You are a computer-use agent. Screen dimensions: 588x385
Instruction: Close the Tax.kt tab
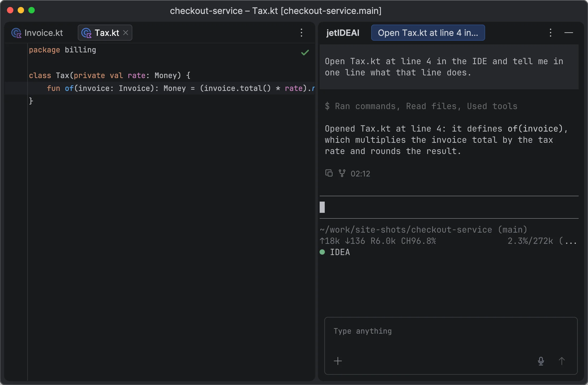click(126, 33)
